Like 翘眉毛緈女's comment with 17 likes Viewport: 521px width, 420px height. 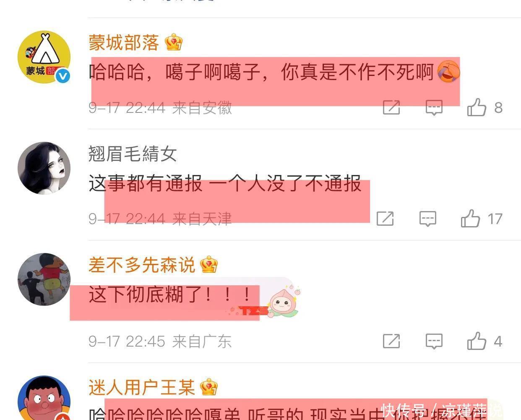[x=471, y=219]
